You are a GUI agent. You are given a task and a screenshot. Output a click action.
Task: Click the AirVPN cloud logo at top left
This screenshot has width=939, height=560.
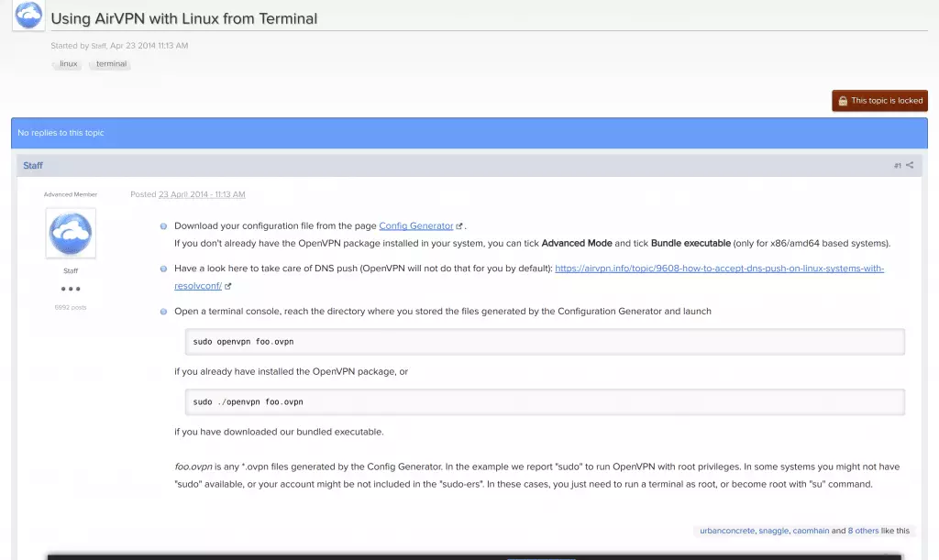click(x=28, y=16)
